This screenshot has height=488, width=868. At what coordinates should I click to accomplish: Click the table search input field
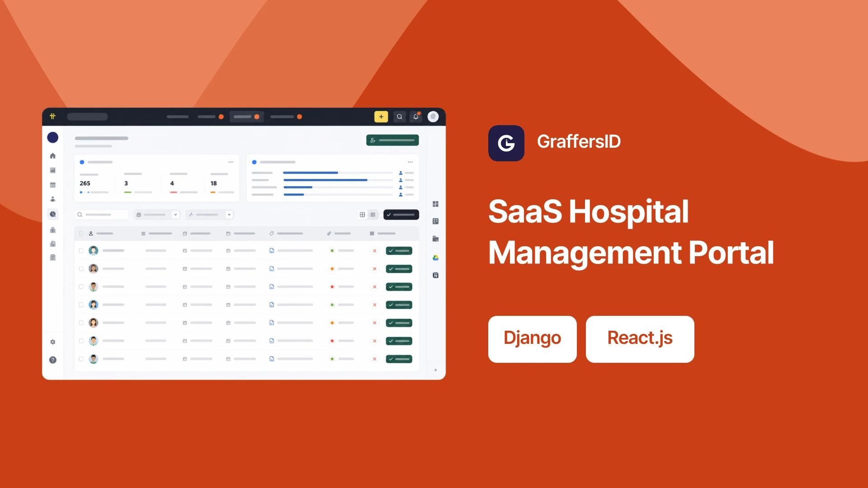point(102,215)
